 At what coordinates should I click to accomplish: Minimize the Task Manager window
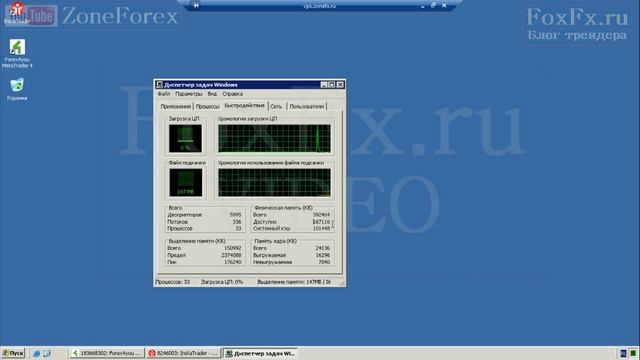[x=324, y=85]
